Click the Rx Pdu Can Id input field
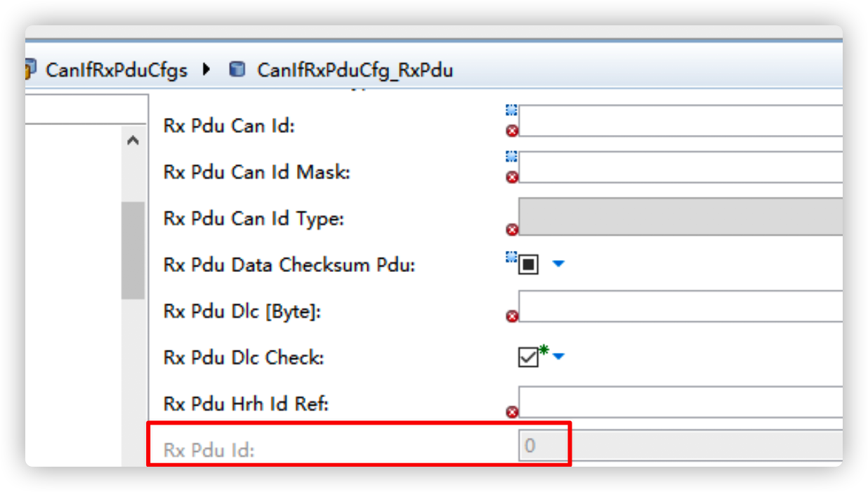The height and width of the screenshot is (492, 868). coord(681,121)
